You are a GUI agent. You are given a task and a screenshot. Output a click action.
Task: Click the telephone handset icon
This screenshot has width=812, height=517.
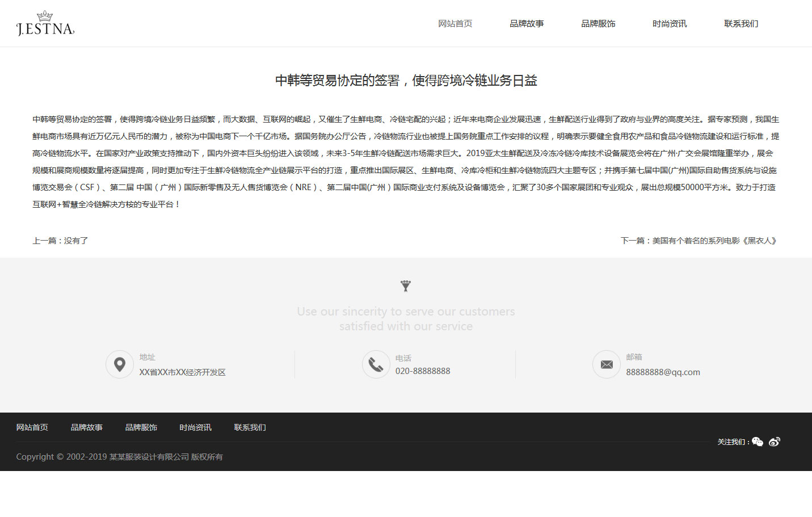376,364
